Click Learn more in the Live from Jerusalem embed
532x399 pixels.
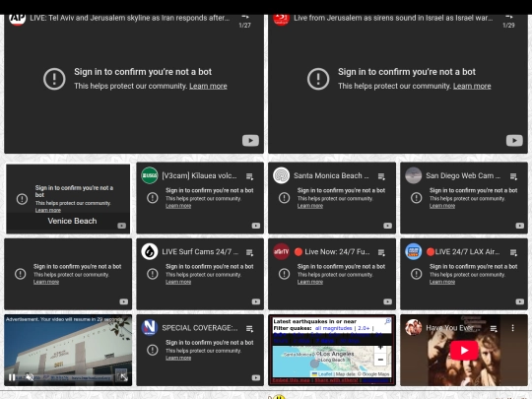(472, 86)
